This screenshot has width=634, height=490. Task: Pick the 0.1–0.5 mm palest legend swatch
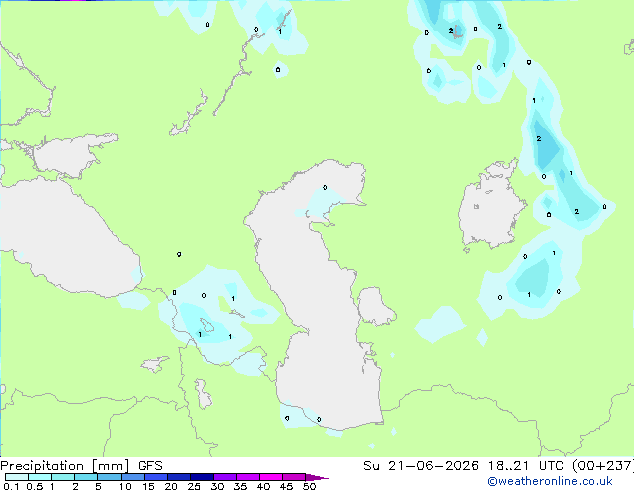17,477
